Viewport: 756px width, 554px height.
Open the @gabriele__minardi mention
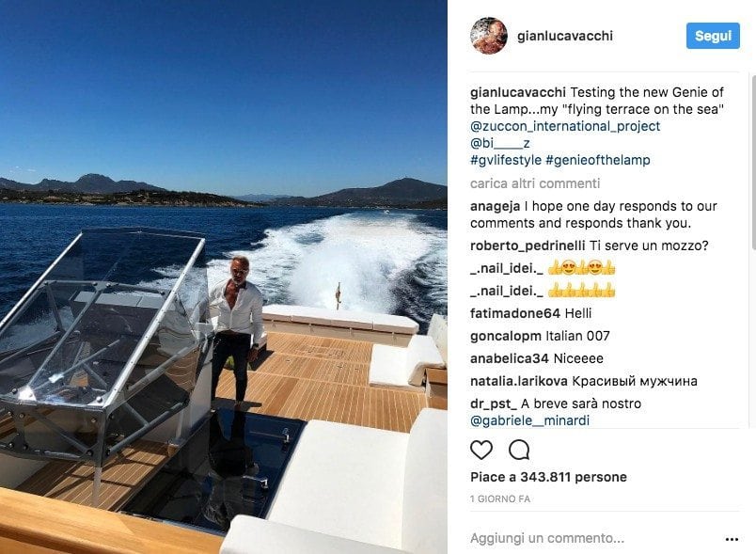(530, 421)
